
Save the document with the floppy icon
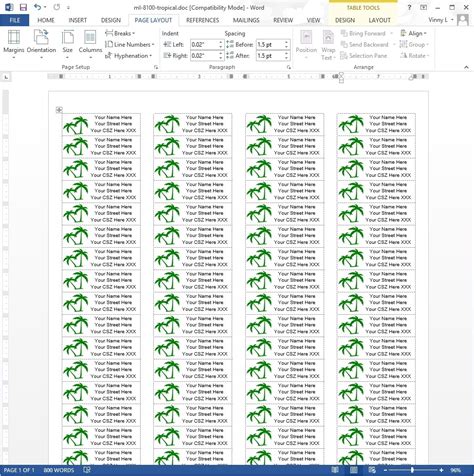pyautogui.click(x=23, y=7)
